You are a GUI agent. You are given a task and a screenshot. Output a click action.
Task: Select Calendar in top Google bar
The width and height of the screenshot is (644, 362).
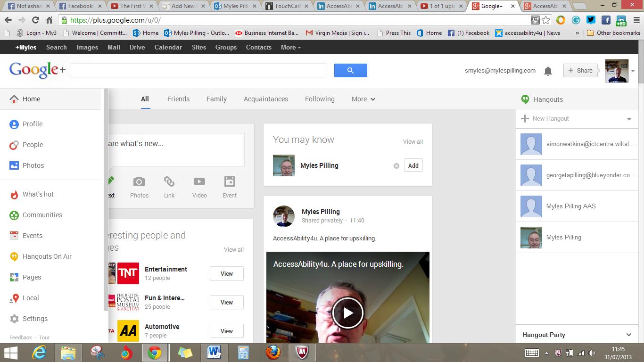point(168,47)
